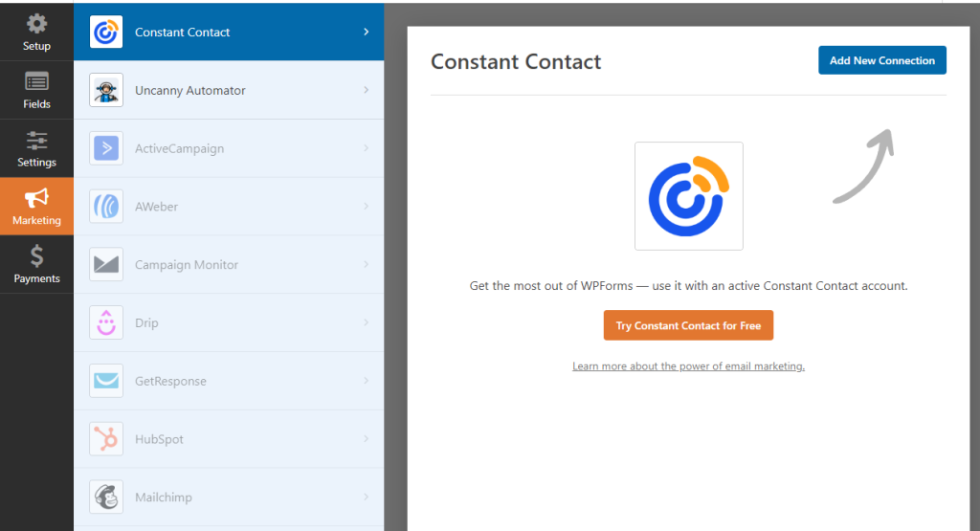This screenshot has width=980, height=531.
Task: Select the Mailchimp provider label
Action: tap(163, 498)
